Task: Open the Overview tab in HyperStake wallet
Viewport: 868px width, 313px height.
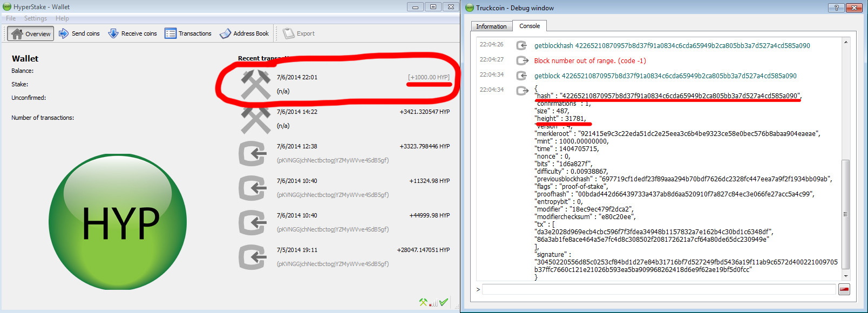Action: 31,33
